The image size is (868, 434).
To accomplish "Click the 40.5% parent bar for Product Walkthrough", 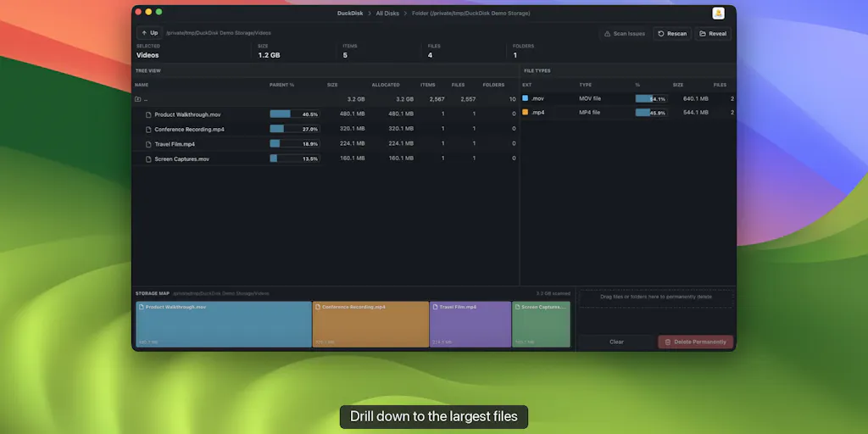I will [x=294, y=114].
